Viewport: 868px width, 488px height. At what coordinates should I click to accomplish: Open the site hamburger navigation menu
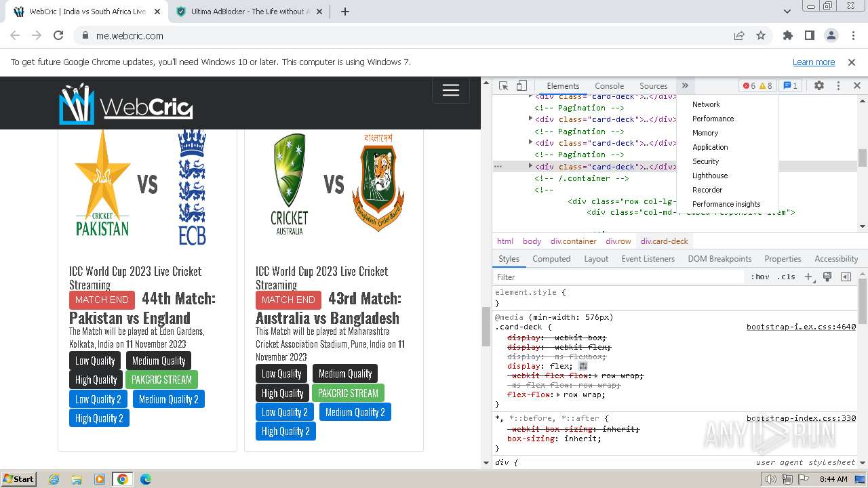tap(451, 91)
